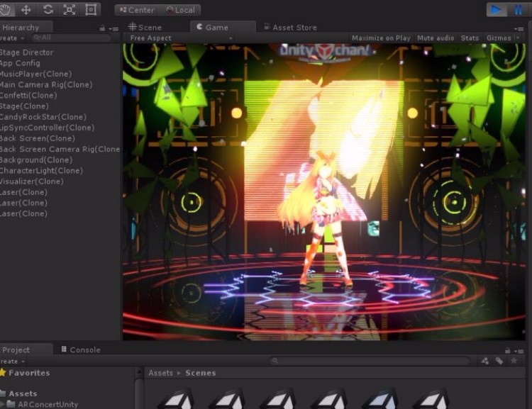Toggle pivot mode Center button

[137, 10]
